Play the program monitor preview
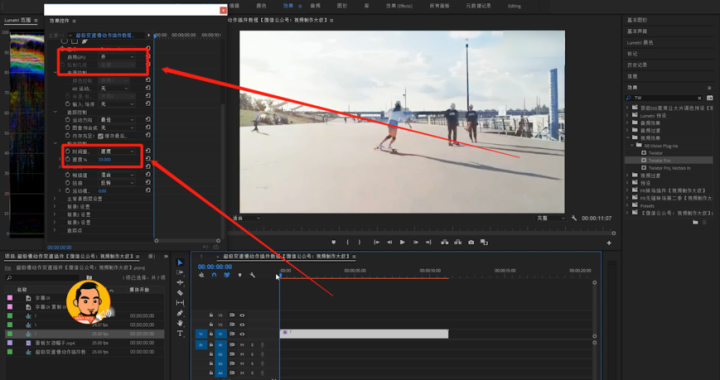Image resolution: width=720 pixels, height=380 pixels. [x=402, y=242]
